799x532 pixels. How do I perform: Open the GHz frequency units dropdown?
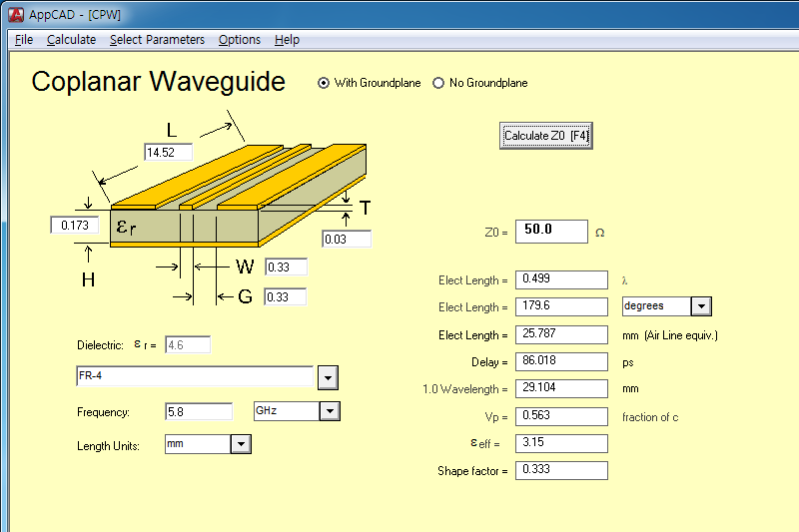330,411
